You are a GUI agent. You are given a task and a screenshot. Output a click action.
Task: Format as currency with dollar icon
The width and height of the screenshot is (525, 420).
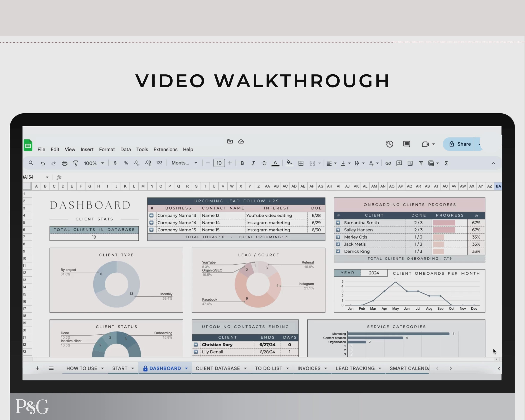coord(115,163)
